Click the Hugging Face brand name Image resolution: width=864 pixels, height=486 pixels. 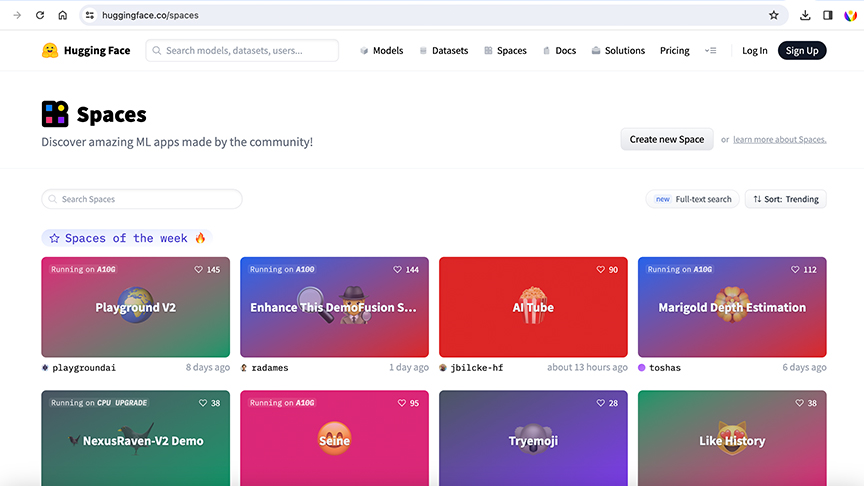click(97, 51)
